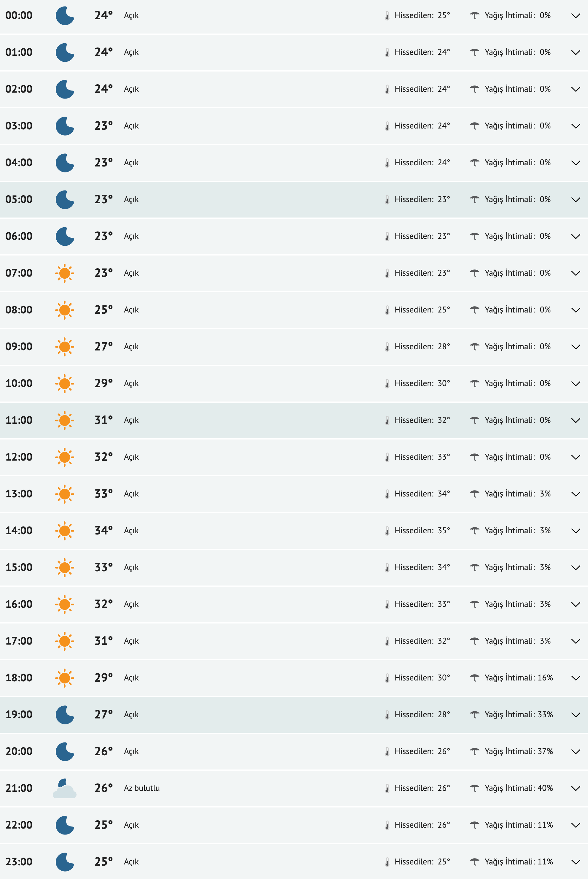Expand the 01:00 row chevron
Screen dimensions: 588x879
tap(575, 53)
